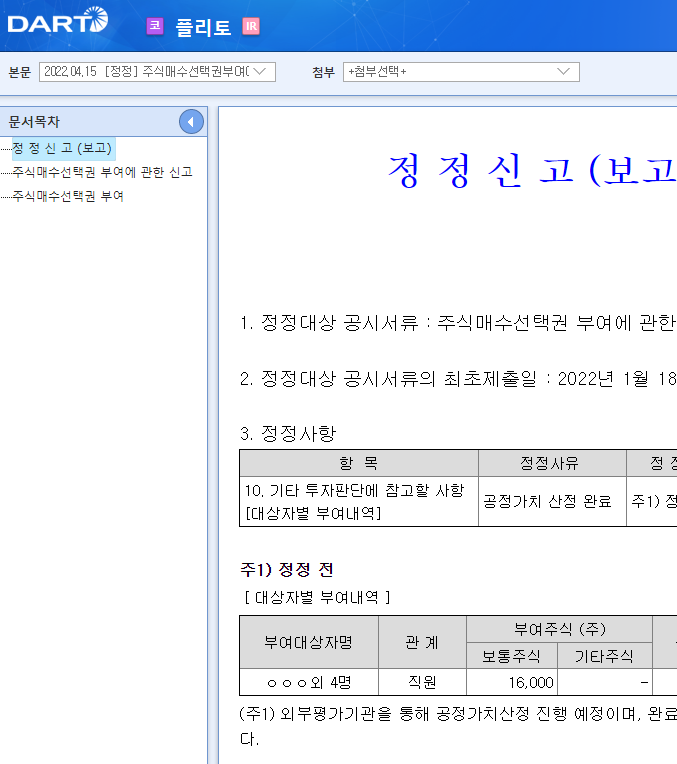
Task: Click the 기타주식 sub-header
Action: point(604,656)
